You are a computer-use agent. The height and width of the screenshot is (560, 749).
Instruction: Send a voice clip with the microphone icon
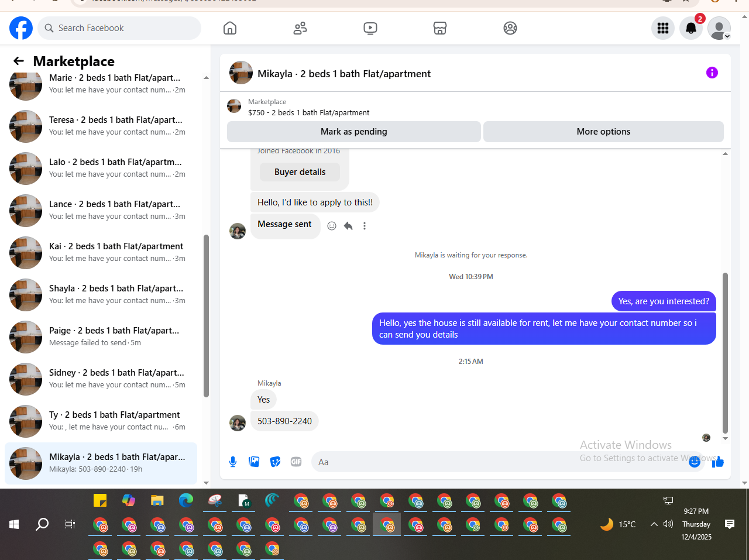[233, 462]
